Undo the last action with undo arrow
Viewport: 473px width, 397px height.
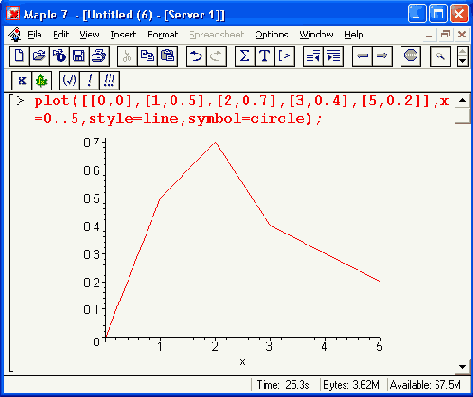pyautogui.click(x=196, y=56)
